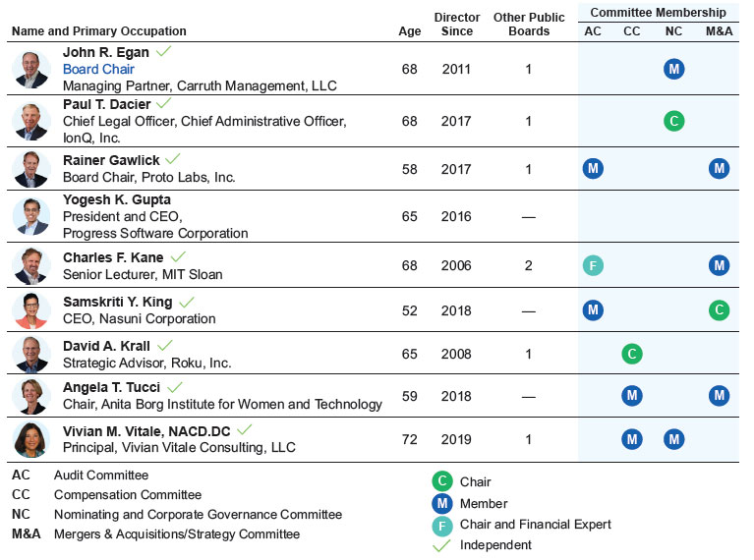
Task: Click Angela T. Tucci's CC Member badge
Action: 632,396
